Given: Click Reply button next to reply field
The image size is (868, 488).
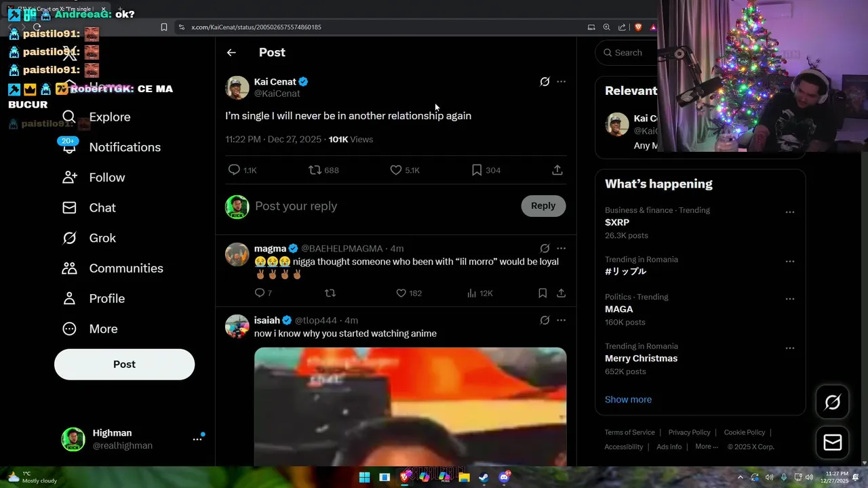Looking at the screenshot, I should tap(543, 206).
